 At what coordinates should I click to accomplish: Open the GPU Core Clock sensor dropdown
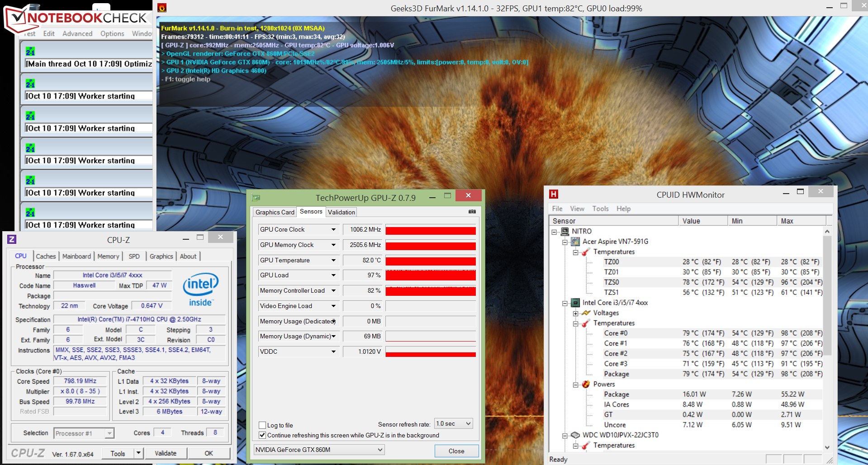333,229
